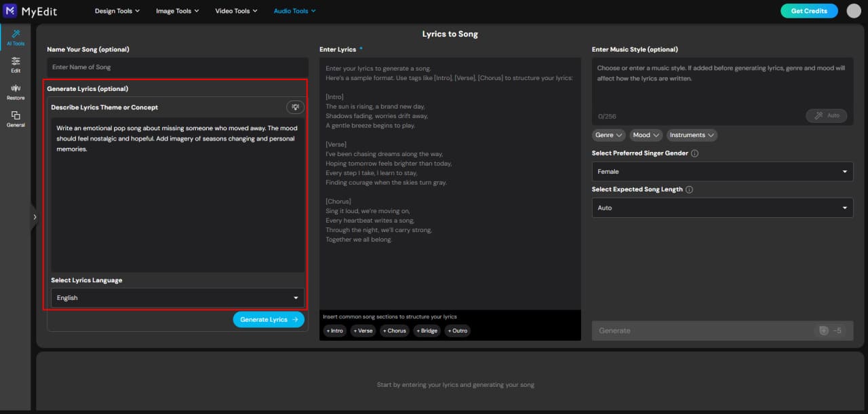
Task: Open the Expected Song Length selector
Action: pos(722,208)
